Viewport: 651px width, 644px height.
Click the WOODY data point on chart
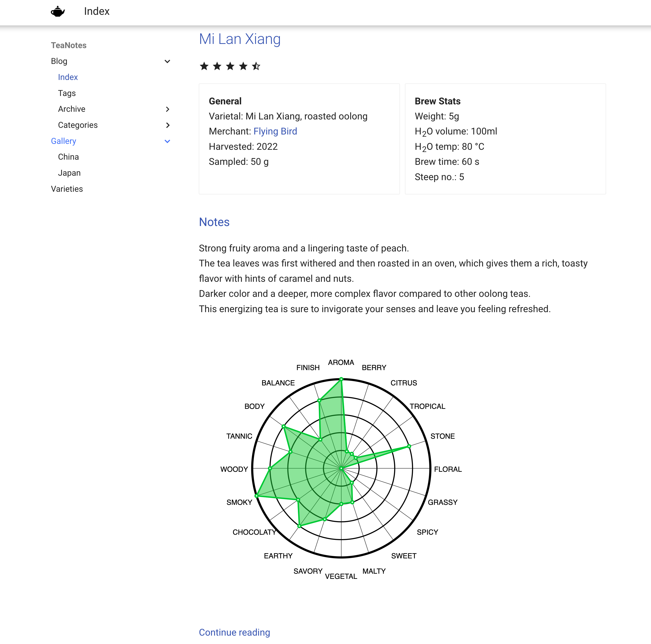(270, 468)
